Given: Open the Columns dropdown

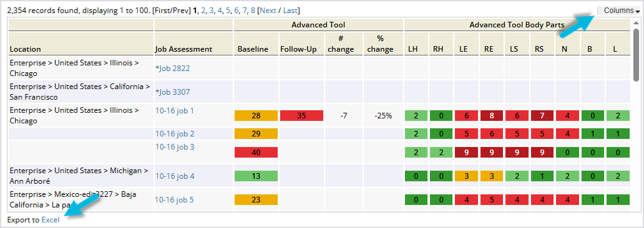Looking at the screenshot, I should coord(618,11).
